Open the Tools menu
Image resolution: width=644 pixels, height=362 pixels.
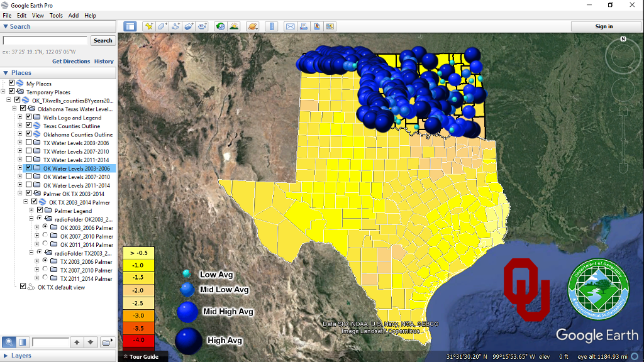click(x=56, y=16)
